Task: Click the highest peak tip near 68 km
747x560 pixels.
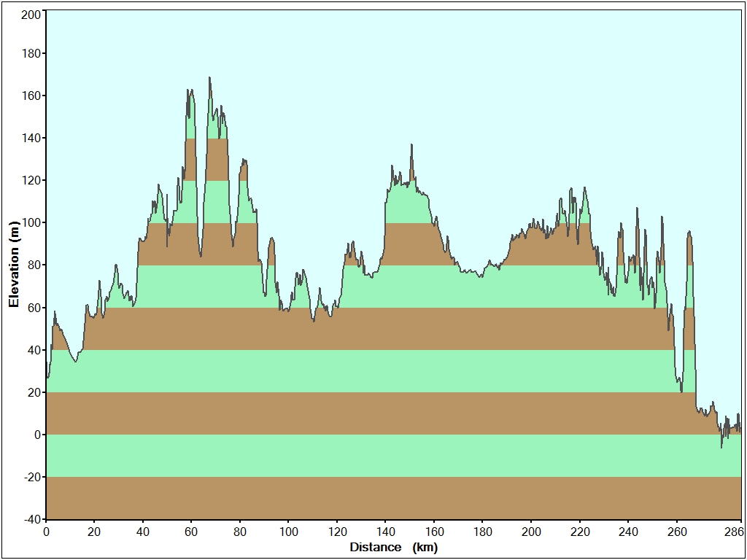Action: point(209,78)
